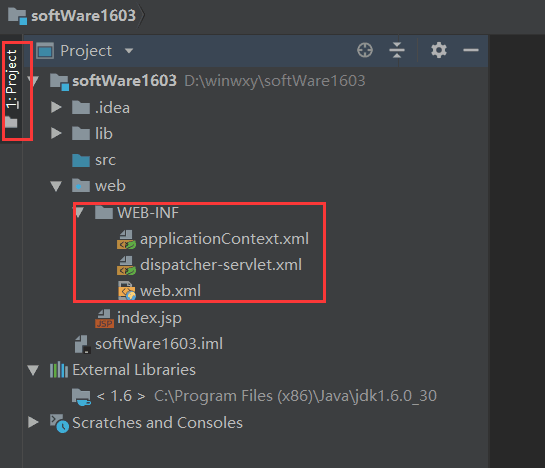
Task: Click the index.jsp JSP file icon
Action: pyautogui.click(x=104, y=318)
